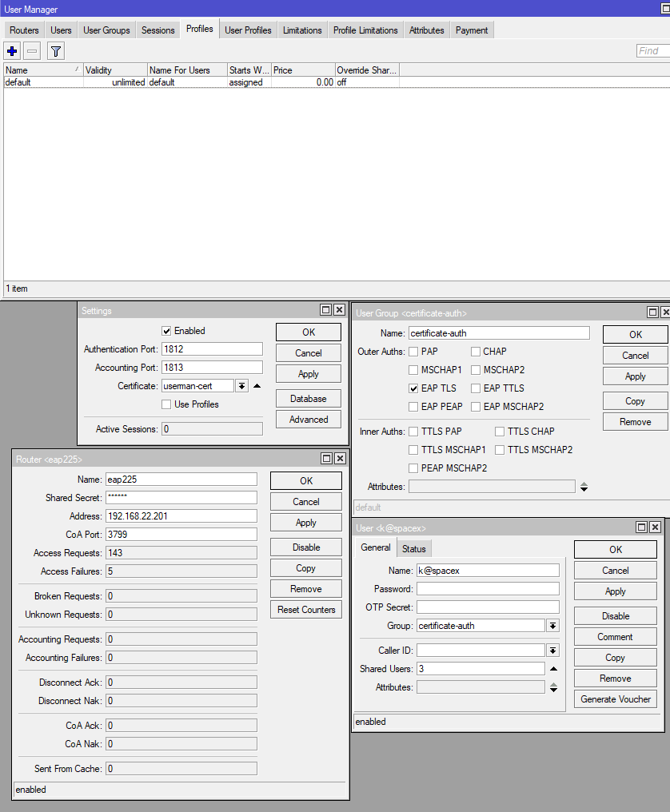Enable TTLS MSCHAP2 inner auth
This screenshot has height=812, width=670.
click(500, 449)
